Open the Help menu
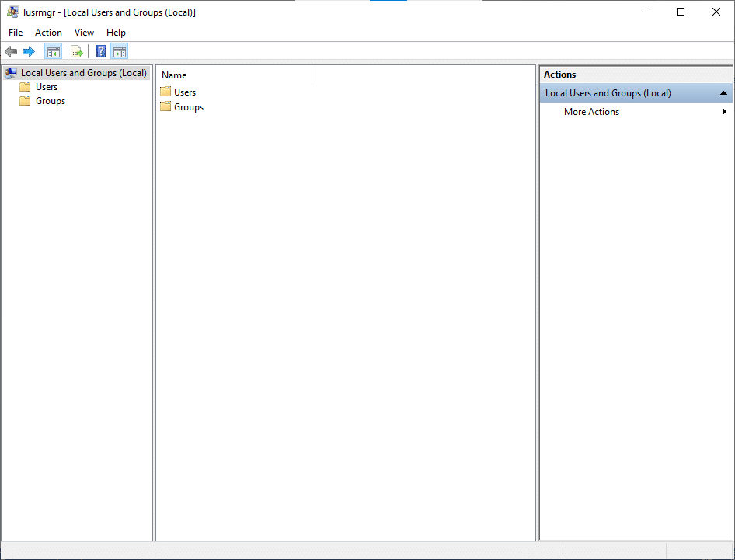This screenshot has width=735, height=560. [x=116, y=33]
